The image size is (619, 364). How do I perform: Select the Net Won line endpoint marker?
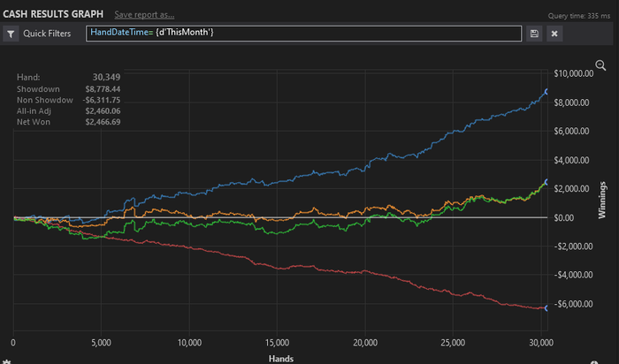pos(546,182)
